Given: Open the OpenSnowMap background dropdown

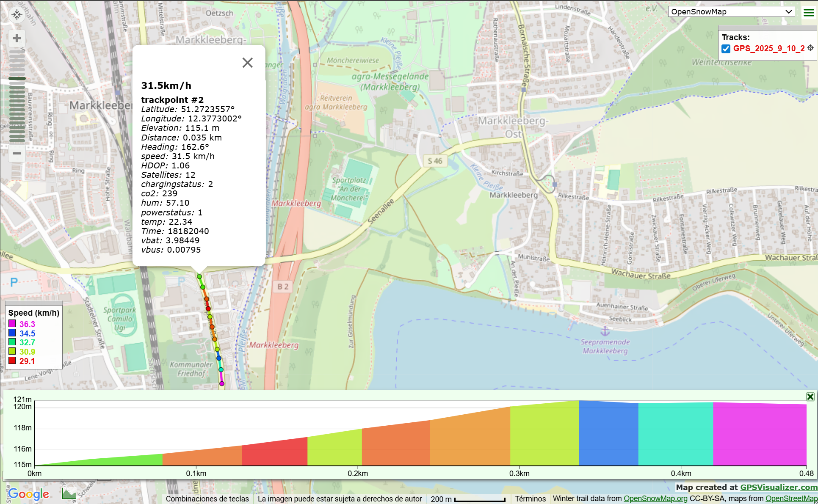Looking at the screenshot, I should tap(731, 12).
